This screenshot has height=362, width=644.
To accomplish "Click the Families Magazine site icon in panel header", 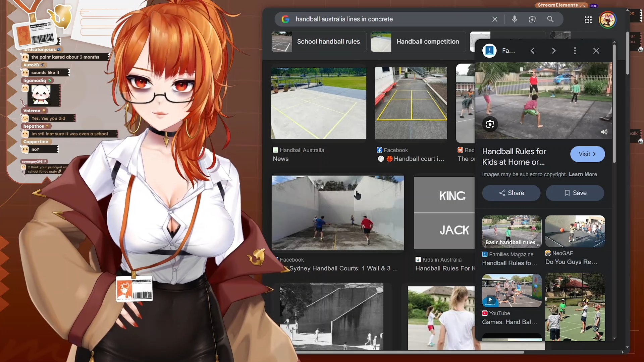I will click(x=490, y=51).
